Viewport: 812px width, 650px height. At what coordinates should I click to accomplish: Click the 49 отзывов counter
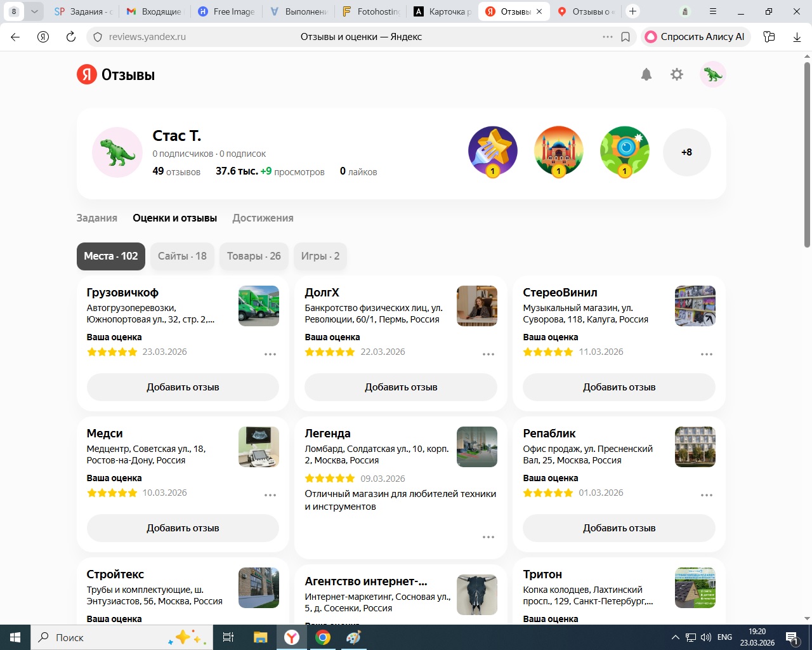pos(176,171)
